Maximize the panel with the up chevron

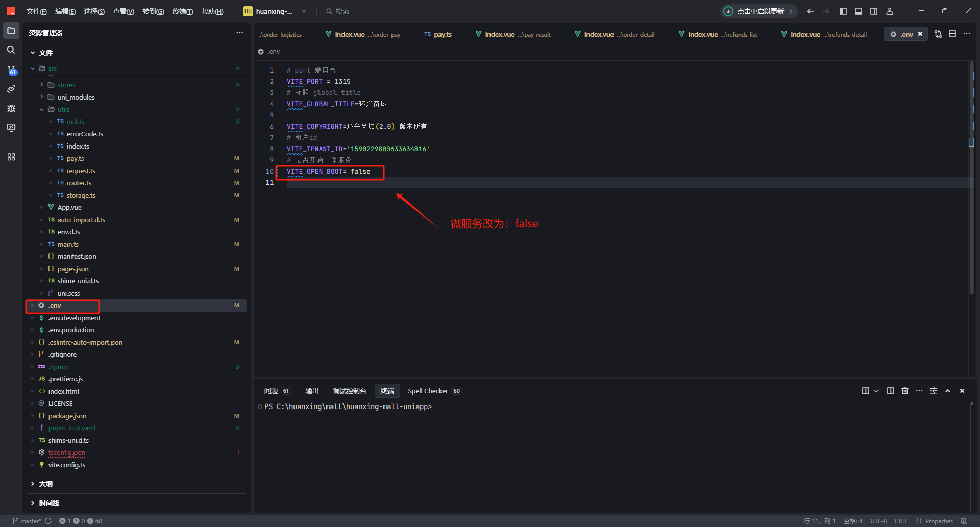pos(948,391)
